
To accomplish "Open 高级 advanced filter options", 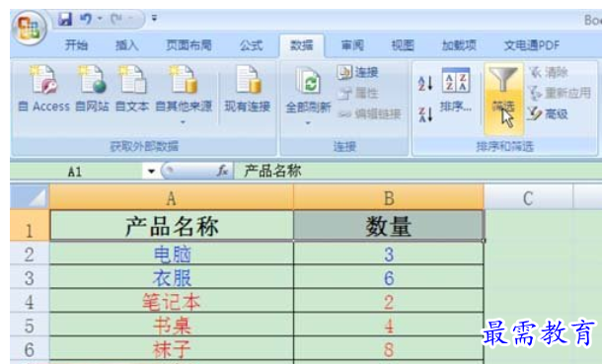I will pos(548,113).
